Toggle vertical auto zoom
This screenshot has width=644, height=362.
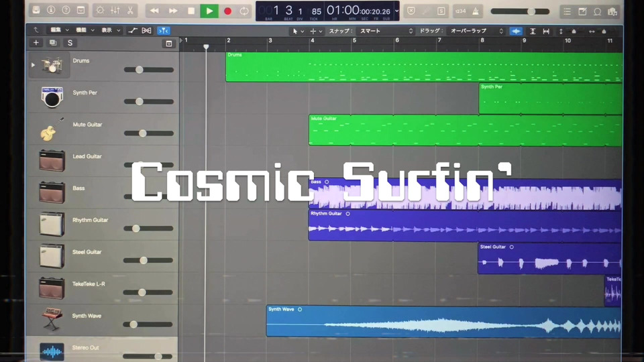pos(532,32)
